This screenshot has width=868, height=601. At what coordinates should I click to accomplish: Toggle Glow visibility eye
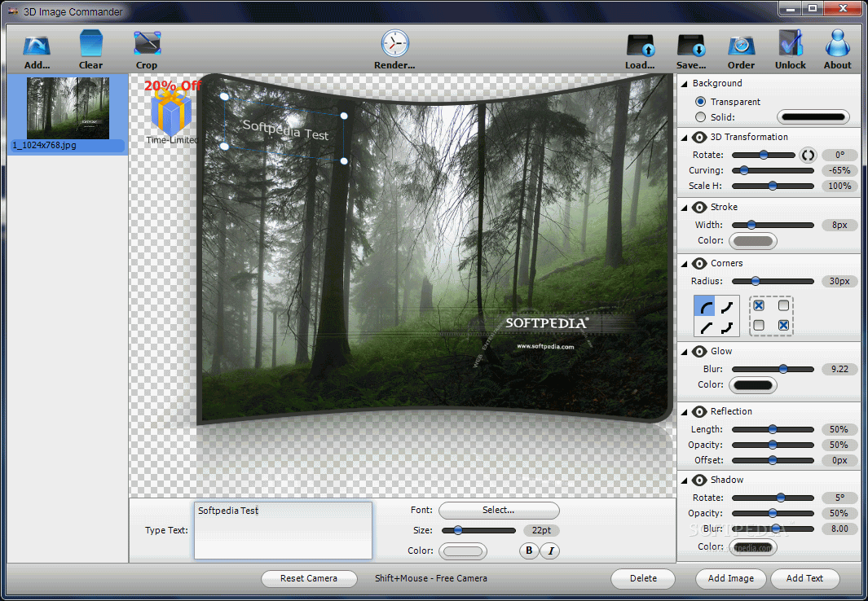pos(699,352)
